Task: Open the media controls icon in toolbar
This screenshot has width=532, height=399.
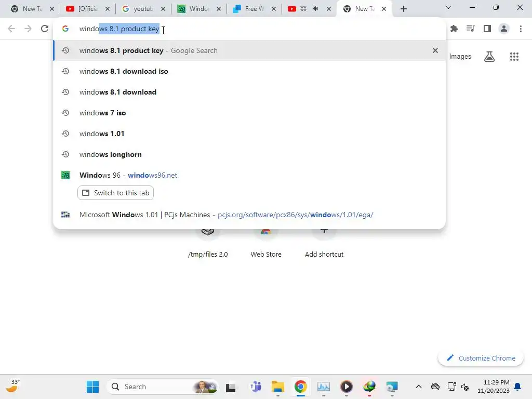Action: point(470,29)
